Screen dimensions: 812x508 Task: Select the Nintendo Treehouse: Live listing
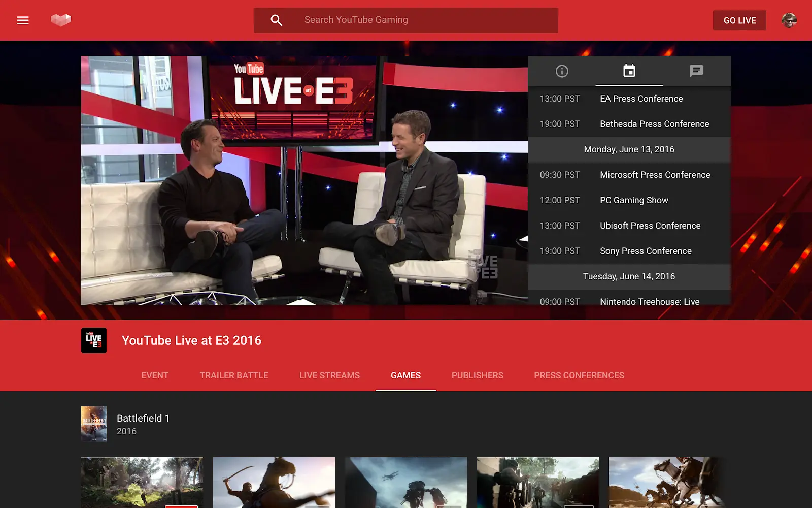pos(650,301)
